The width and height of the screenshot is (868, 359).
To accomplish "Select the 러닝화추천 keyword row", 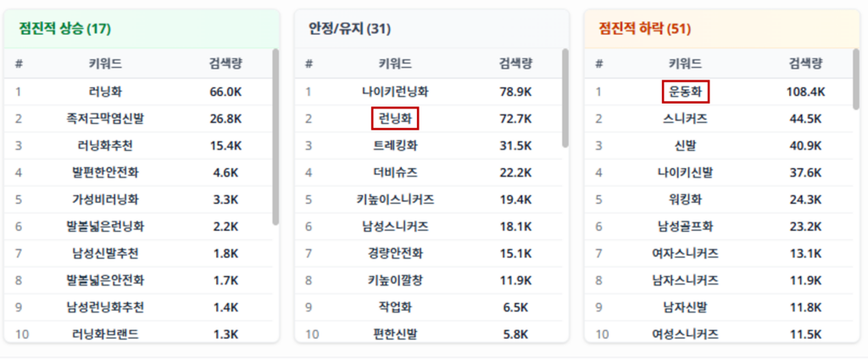I will (105, 146).
